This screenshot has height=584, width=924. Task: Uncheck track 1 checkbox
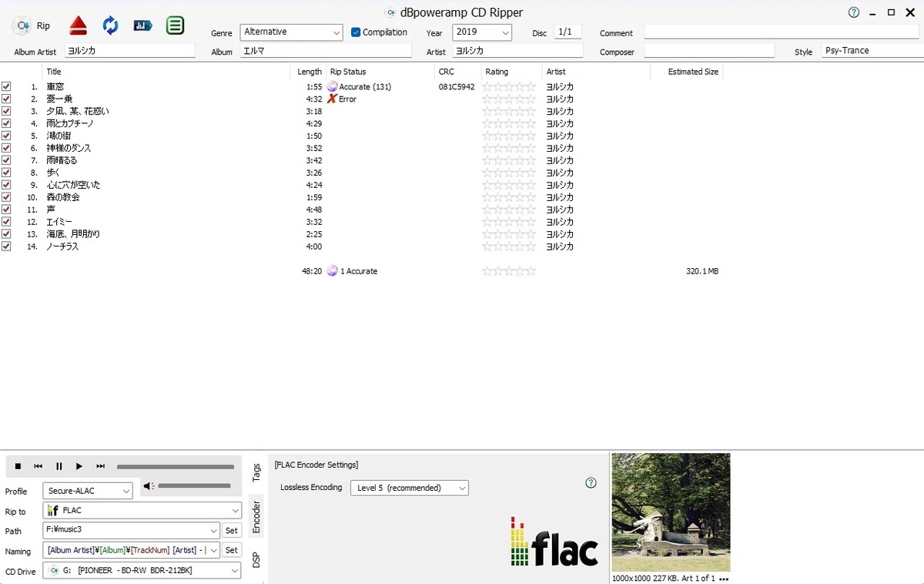pyautogui.click(x=6, y=86)
